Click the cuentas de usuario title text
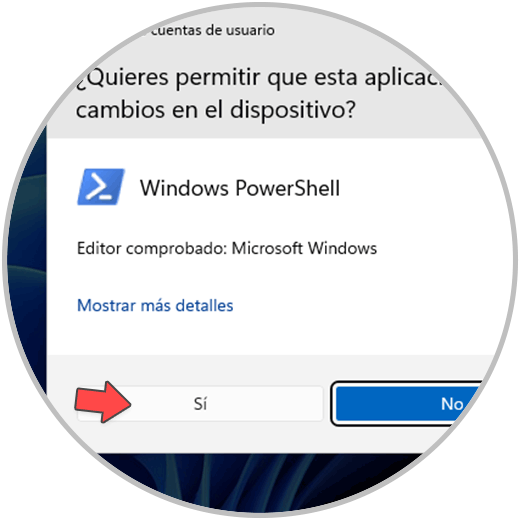The image size is (520, 520). [x=213, y=30]
